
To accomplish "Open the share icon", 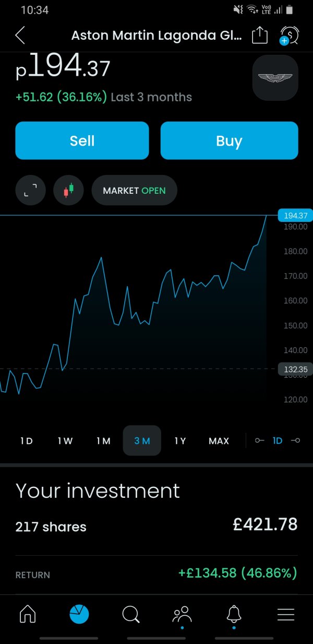I will tap(260, 36).
